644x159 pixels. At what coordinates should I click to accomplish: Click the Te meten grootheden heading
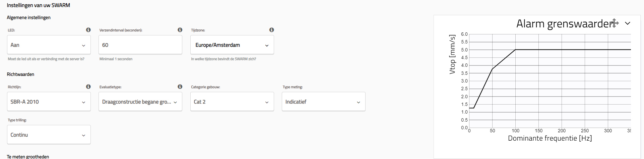28,156
